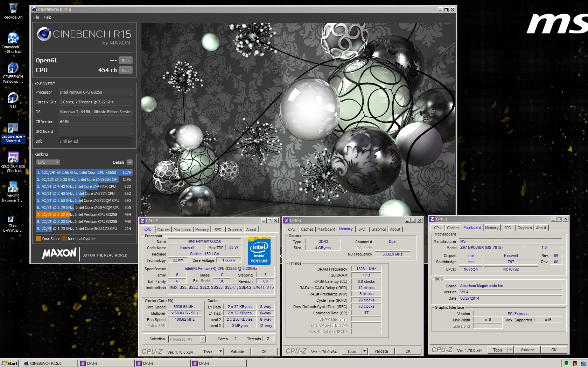
Task: Click the Cinebench title bar icon
Action: tap(34, 10)
